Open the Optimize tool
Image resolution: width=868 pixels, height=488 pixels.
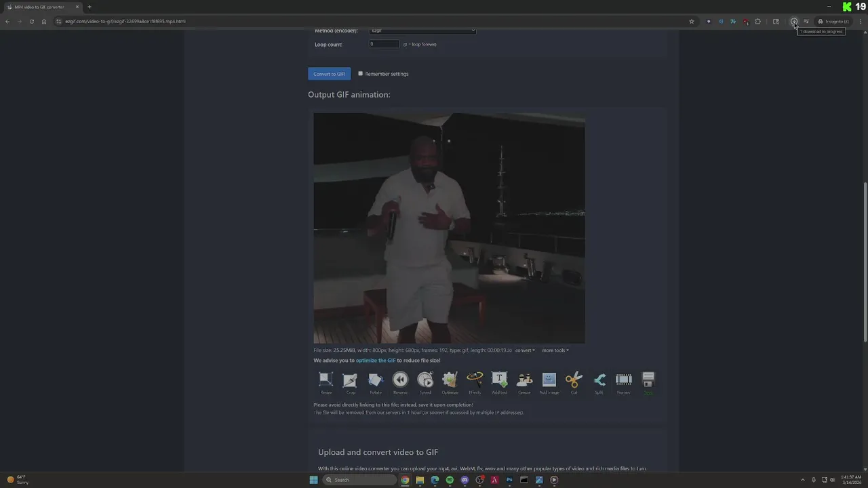[450, 383]
